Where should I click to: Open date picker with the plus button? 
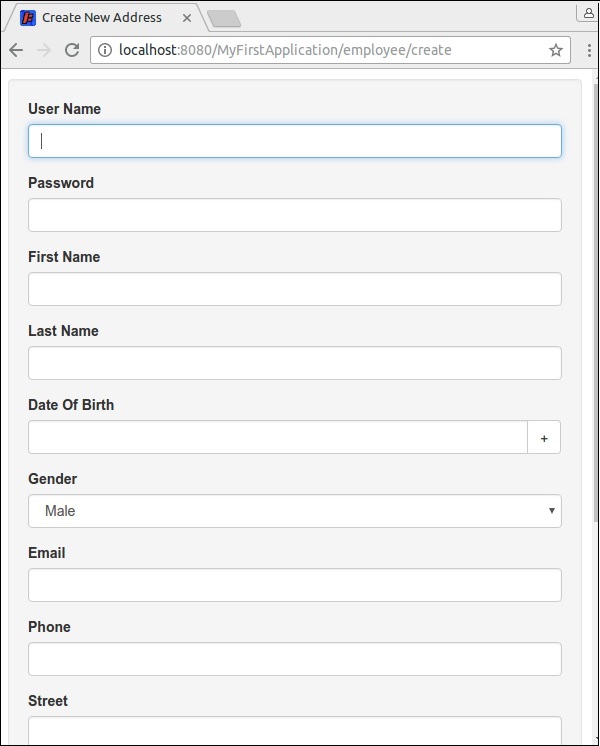coord(544,437)
